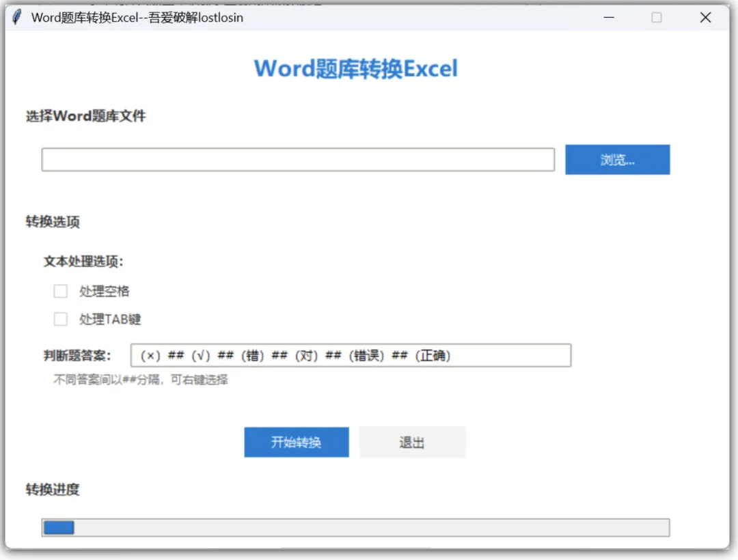Click the 退出 button
Screen dimensions: 738x560
(412, 442)
